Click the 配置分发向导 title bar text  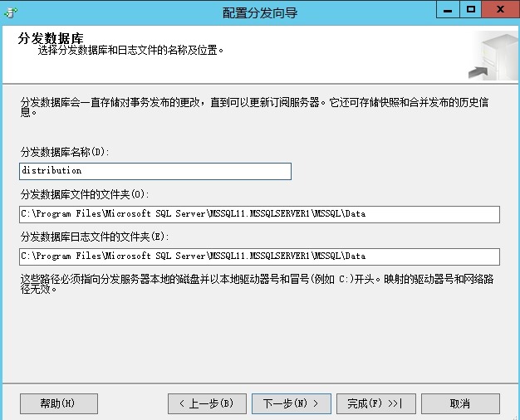tap(259, 12)
